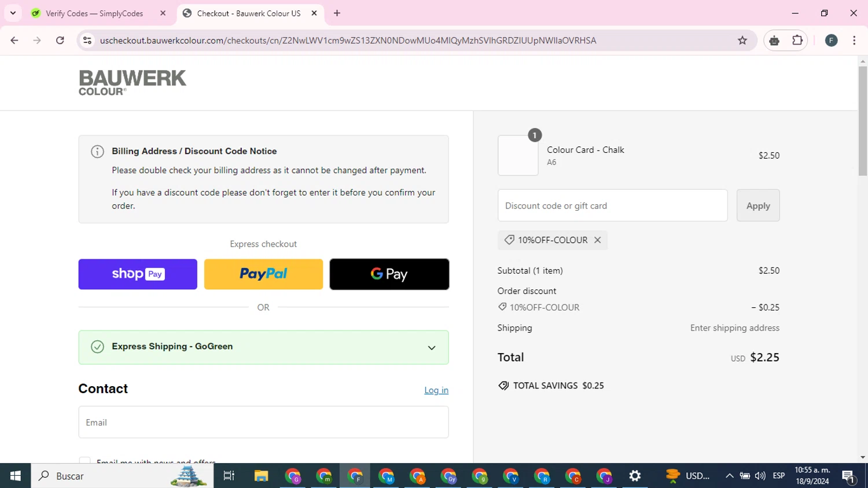Click the Subtotal (1 item) label

(530, 270)
